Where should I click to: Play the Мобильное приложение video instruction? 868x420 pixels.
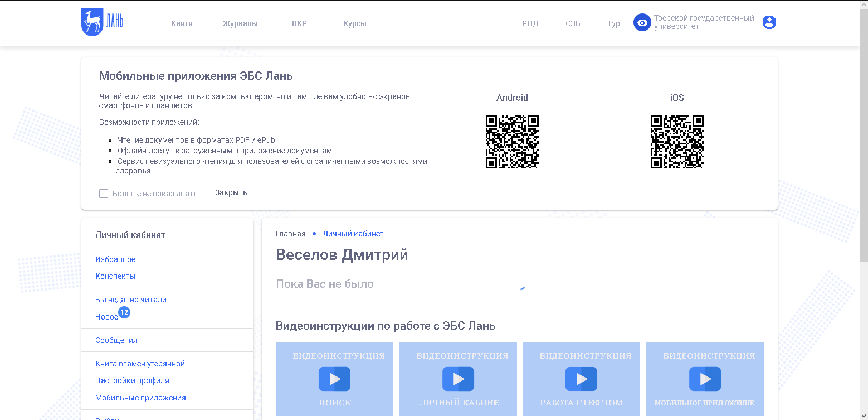(705, 379)
